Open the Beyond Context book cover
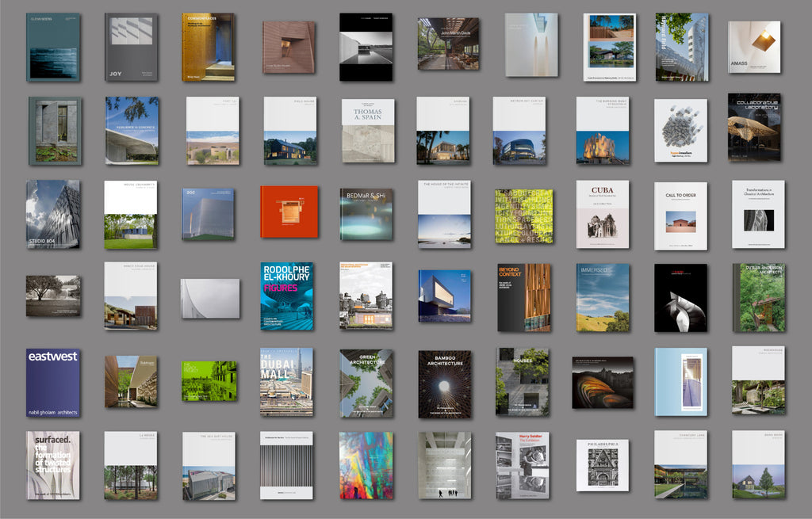Image resolution: width=812 pixels, height=519 pixels. coord(523,298)
